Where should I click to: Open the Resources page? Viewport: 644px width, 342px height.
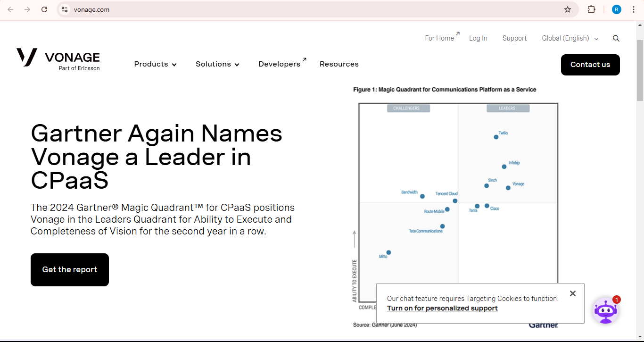(339, 64)
